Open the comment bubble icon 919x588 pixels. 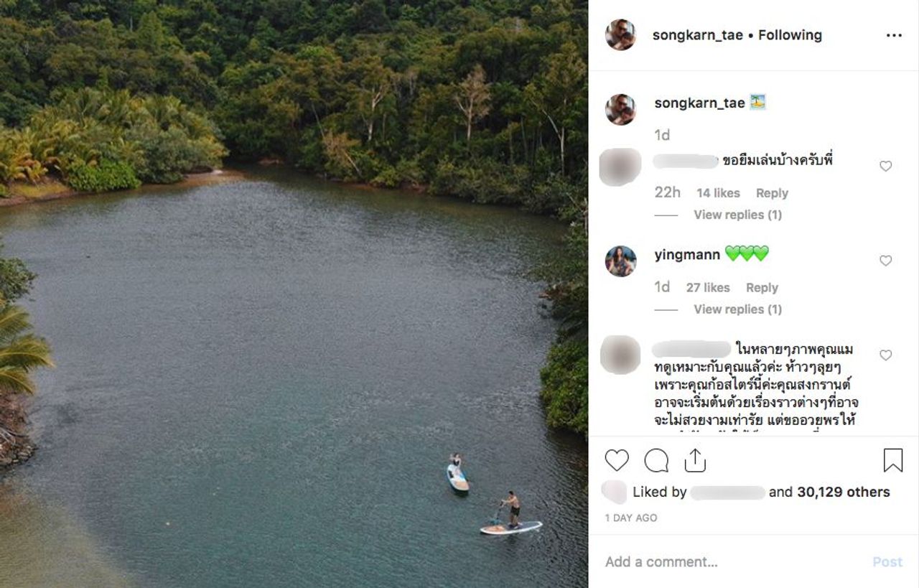[656, 460]
